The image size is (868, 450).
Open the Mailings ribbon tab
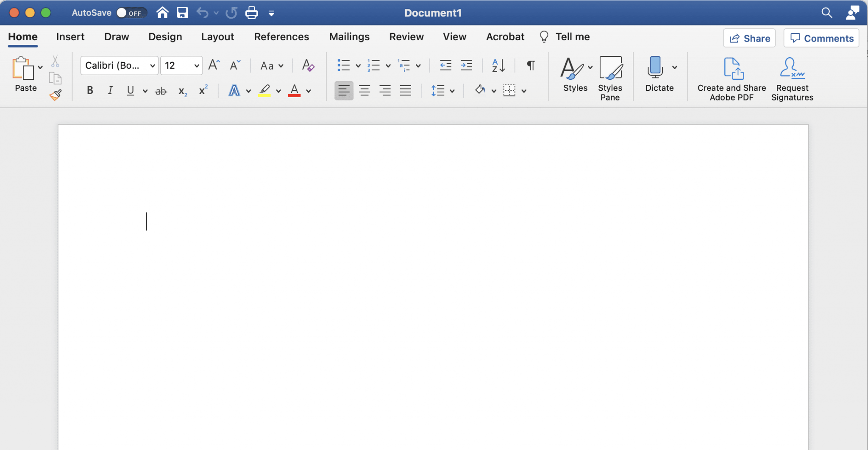click(x=349, y=37)
